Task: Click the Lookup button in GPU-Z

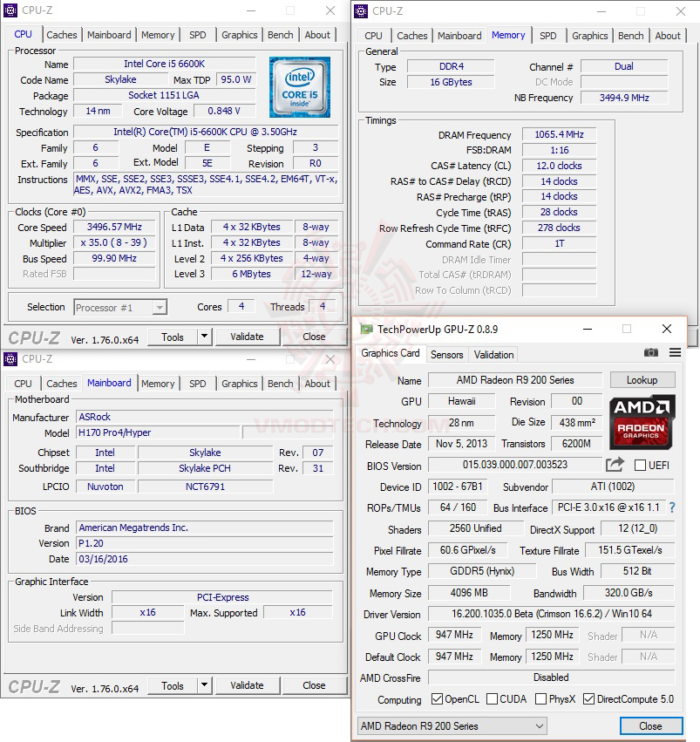Action: pyautogui.click(x=642, y=380)
